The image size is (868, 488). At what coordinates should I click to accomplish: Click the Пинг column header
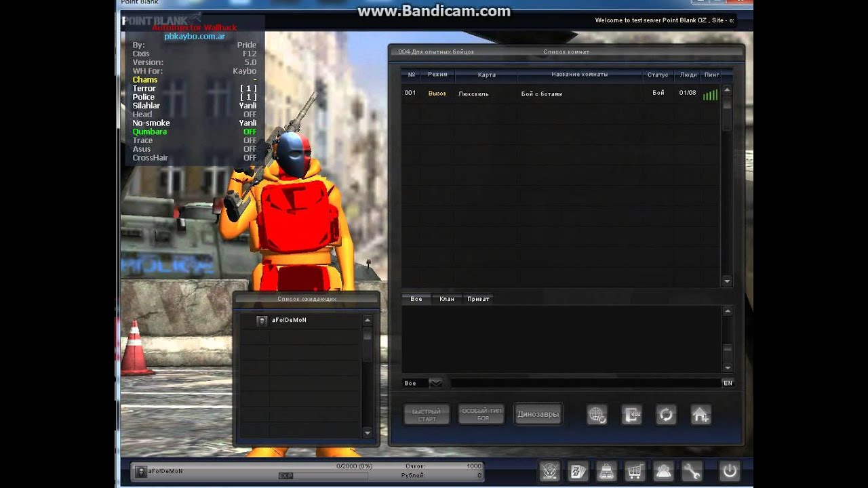(711, 75)
